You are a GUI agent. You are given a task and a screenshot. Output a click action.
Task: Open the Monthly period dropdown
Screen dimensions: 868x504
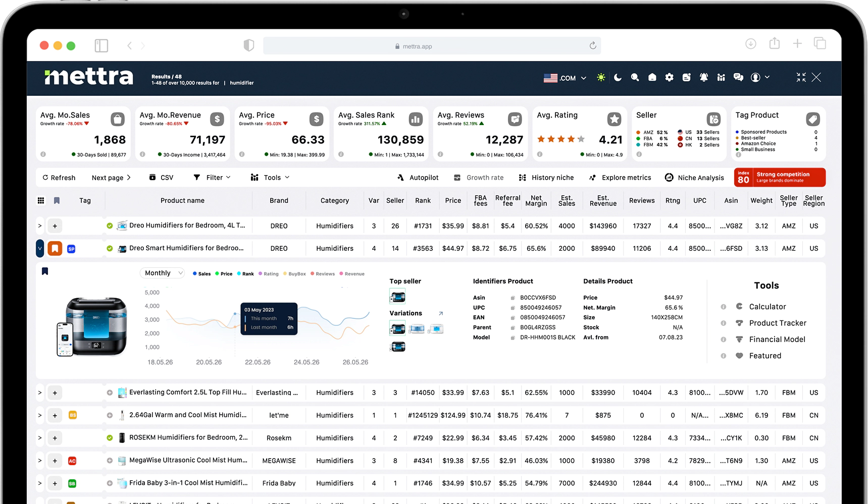(162, 273)
